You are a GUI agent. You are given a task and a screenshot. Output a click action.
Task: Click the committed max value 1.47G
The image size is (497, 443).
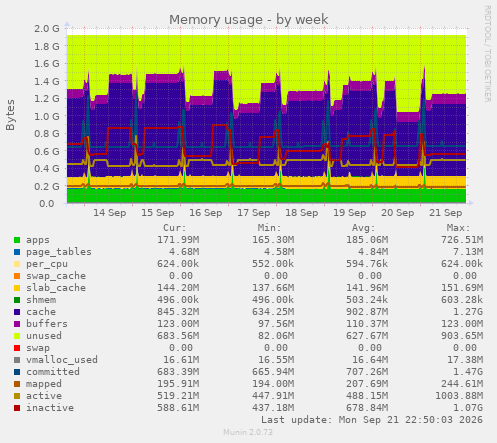[x=468, y=372]
